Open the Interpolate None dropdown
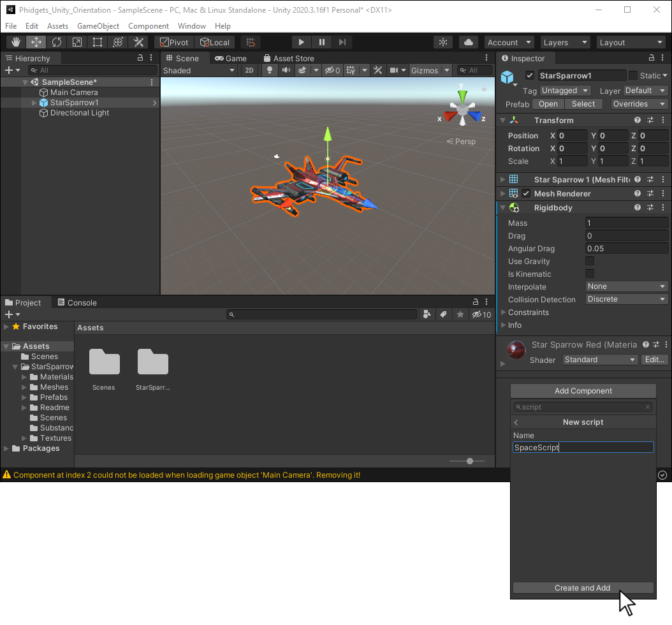 point(626,286)
